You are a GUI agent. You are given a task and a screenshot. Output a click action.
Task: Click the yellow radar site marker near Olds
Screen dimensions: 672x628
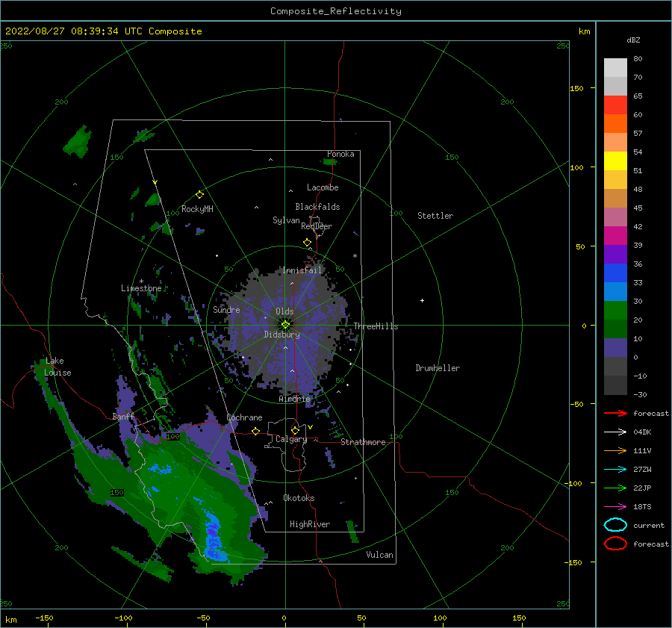click(285, 325)
